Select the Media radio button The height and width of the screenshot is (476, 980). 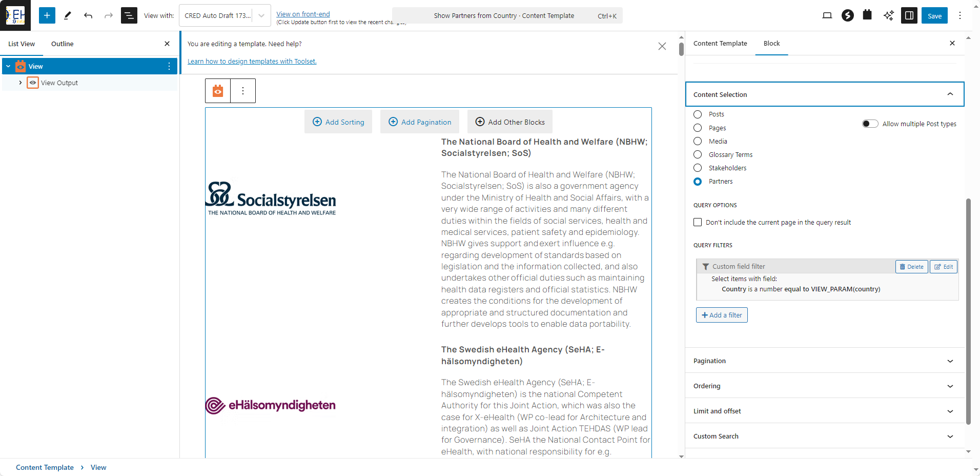[x=698, y=141]
